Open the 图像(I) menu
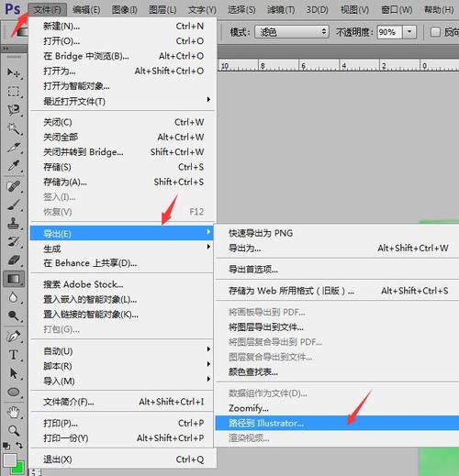The width and height of the screenshot is (459, 476). coord(124,10)
